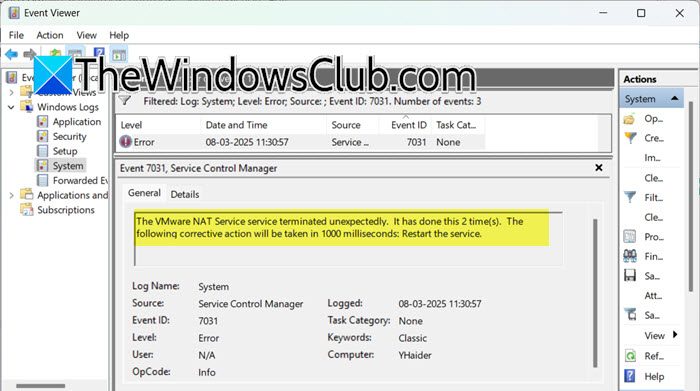The height and width of the screenshot is (391, 700).
Task: Click the Computer value 'YHaider'
Action: coord(415,355)
